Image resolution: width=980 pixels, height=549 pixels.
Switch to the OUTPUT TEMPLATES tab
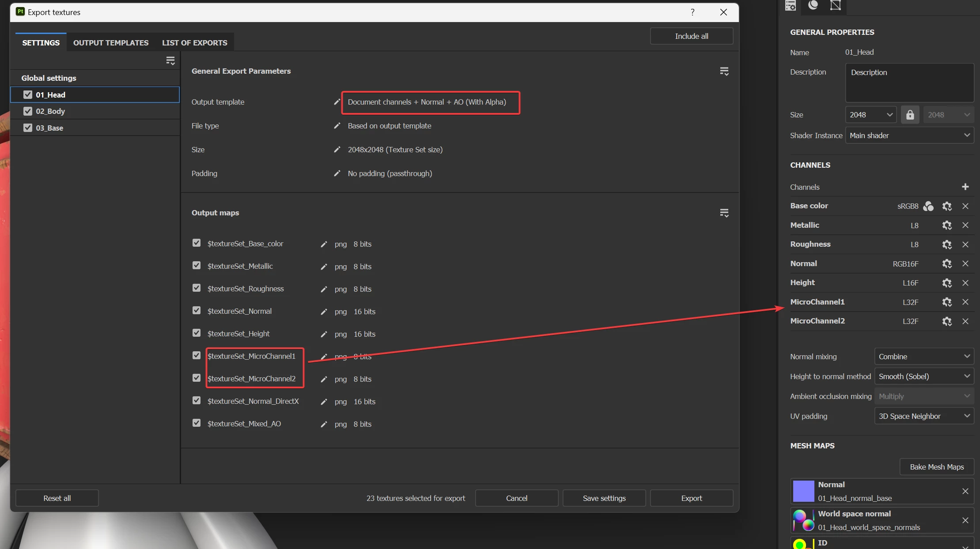pos(111,43)
